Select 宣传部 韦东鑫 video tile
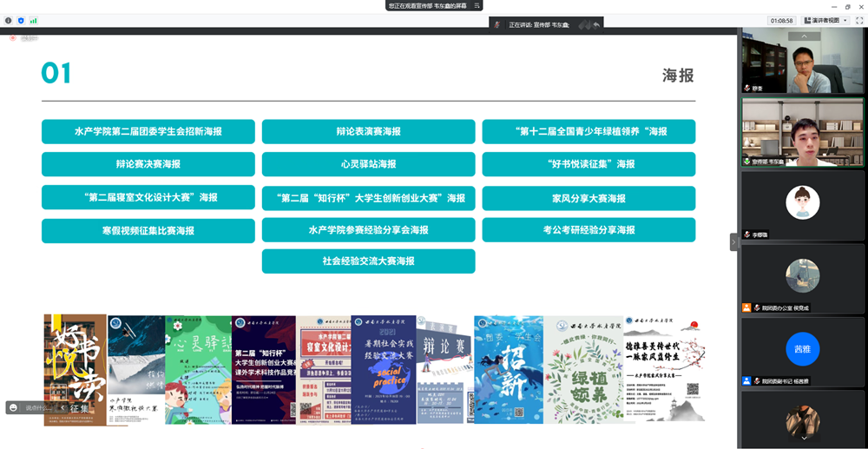 click(802, 132)
